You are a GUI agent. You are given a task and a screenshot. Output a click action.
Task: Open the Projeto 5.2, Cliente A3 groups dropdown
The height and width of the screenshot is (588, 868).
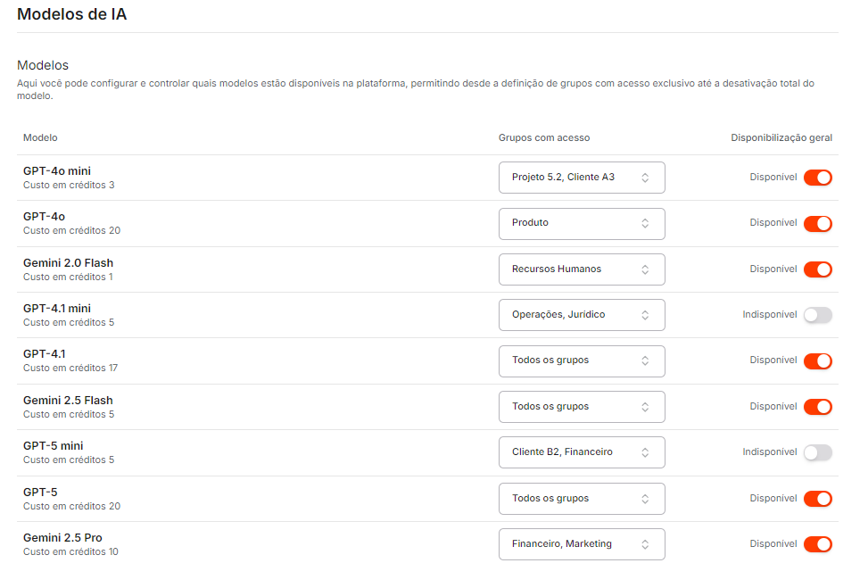tap(582, 178)
